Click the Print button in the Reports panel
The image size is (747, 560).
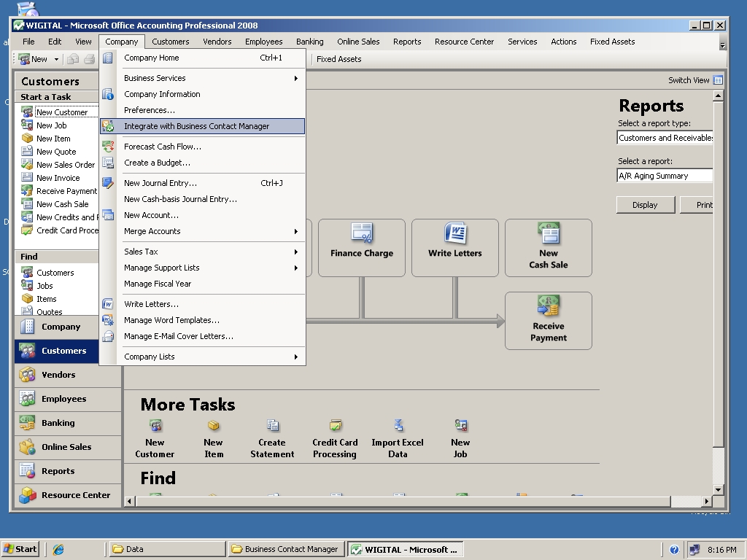697,205
